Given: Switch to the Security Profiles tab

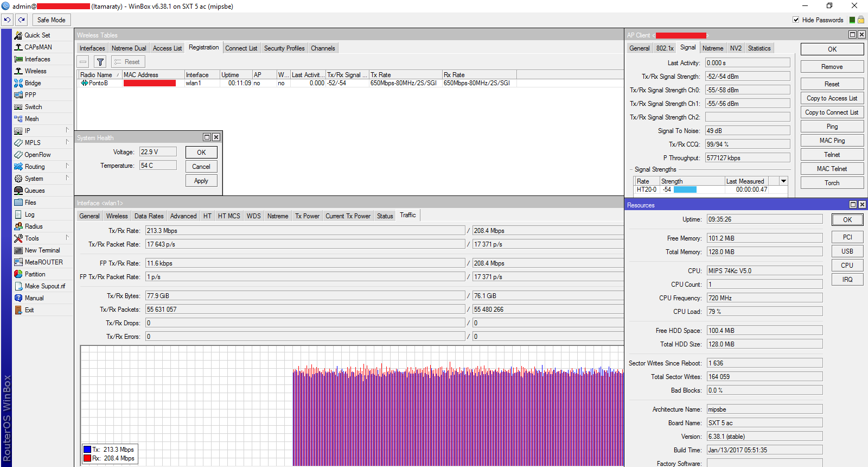Looking at the screenshot, I should tap(284, 48).
